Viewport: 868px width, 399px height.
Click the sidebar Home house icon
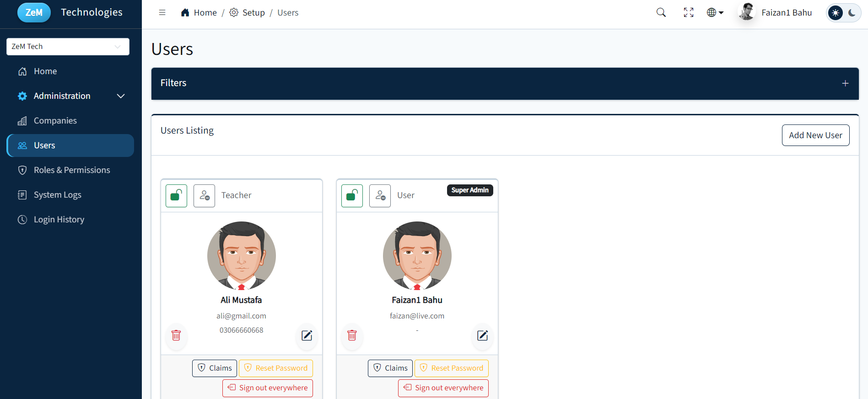click(22, 71)
